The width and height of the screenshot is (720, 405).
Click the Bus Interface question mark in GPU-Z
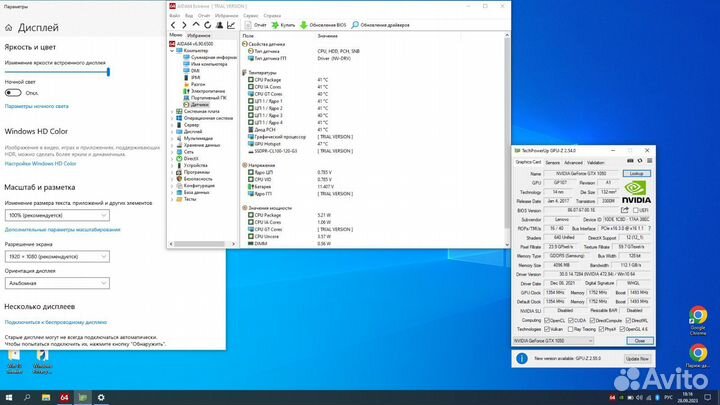[x=649, y=228]
